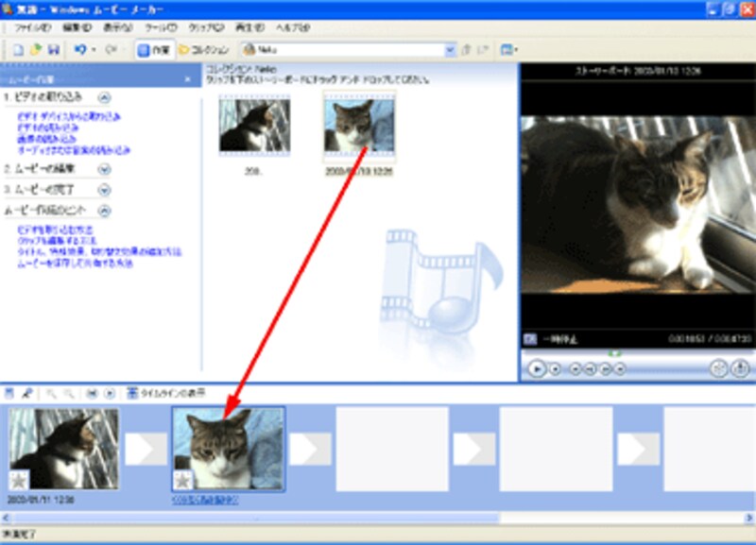Open the View (表示) menu

pos(118,27)
